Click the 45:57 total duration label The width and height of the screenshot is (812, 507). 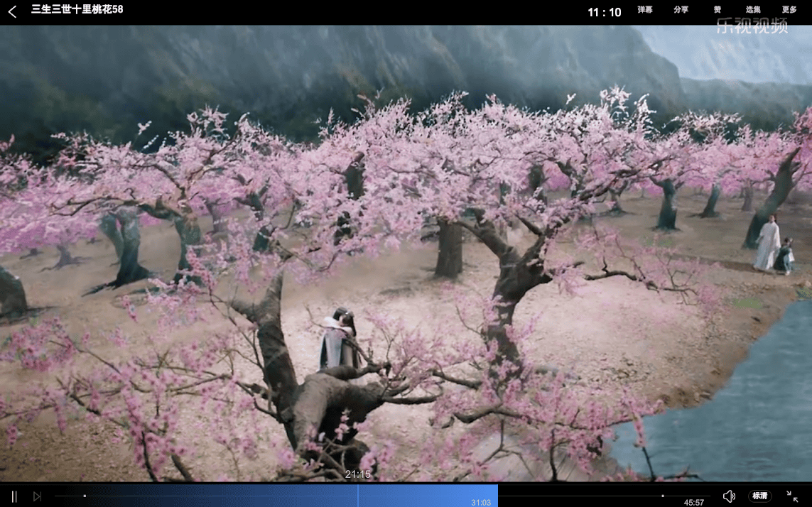pos(693,502)
